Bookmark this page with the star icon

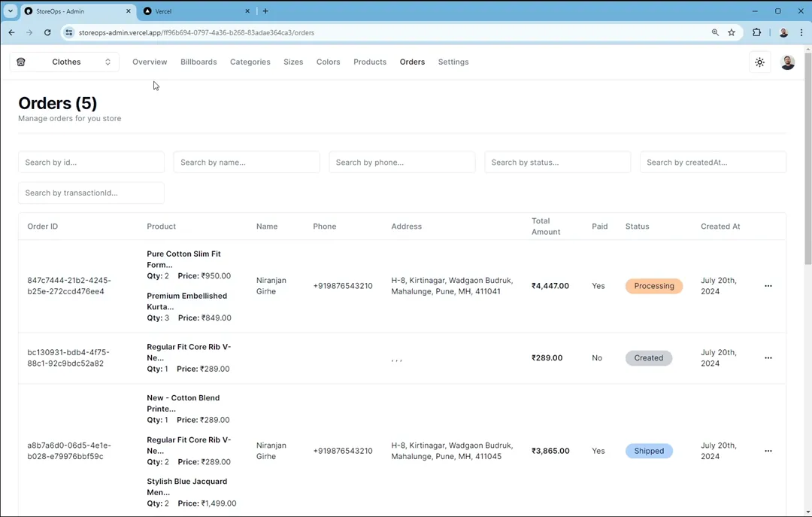click(x=732, y=32)
